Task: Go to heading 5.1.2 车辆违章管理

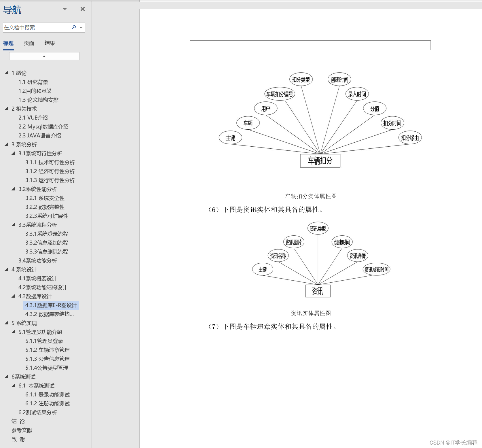Action: pos(48,350)
